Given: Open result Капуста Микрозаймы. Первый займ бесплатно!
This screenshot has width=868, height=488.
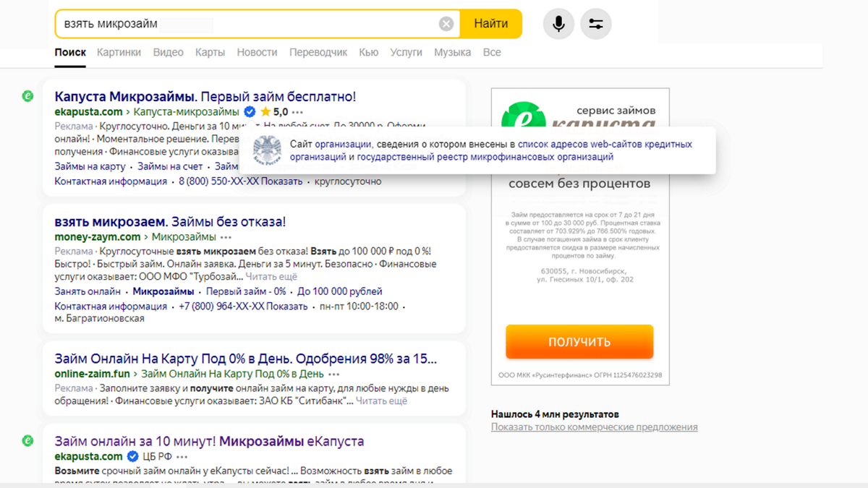Looking at the screenshot, I should click(x=205, y=96).
